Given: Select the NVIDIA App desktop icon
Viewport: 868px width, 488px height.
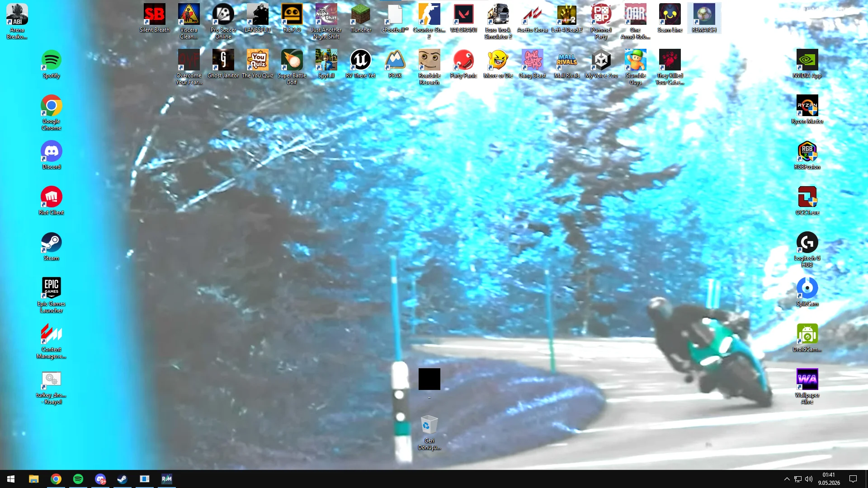Looking at the screenshot, I should coord(807,64).
